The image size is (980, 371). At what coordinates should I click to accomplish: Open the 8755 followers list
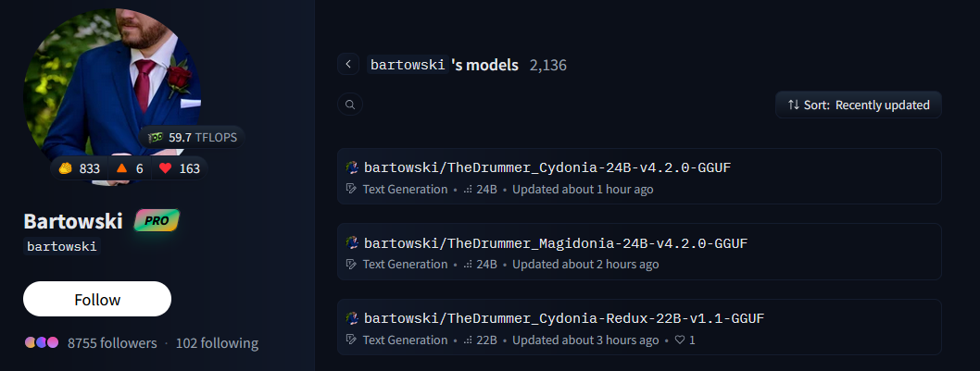(112, 343)
